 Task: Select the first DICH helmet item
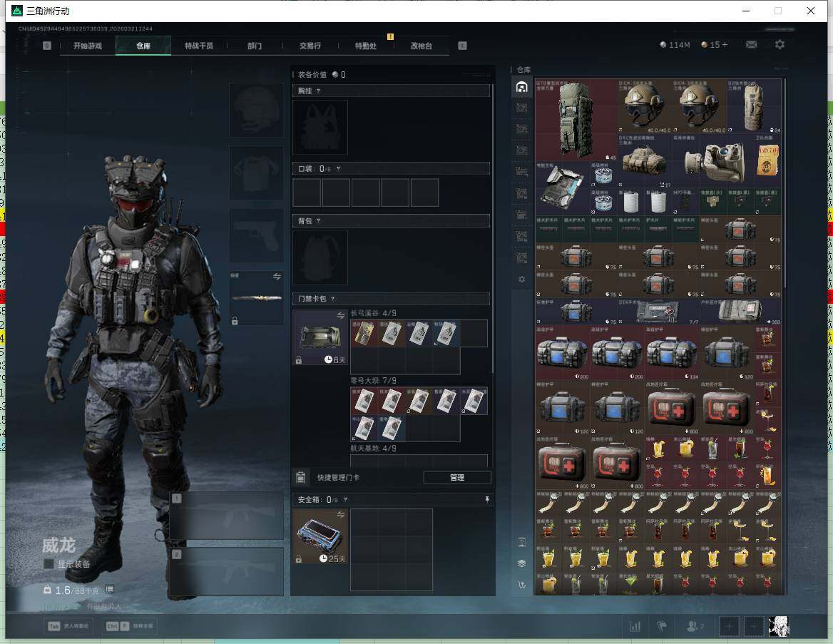[x=645, y=107]
